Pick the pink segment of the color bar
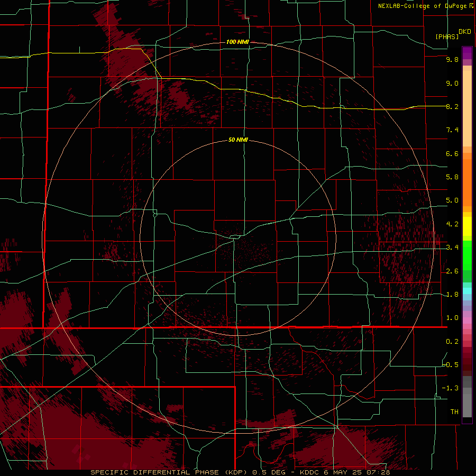 pyautogui.click(x=467, y=321)
